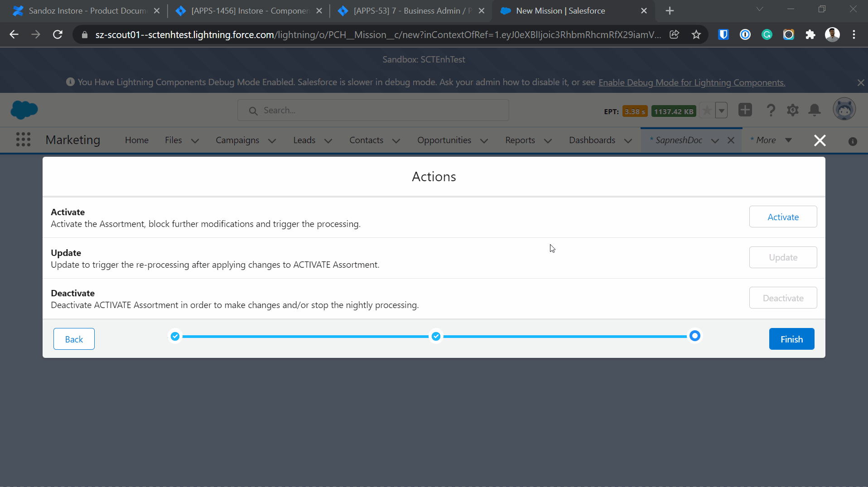Click the global actions plus icon
Viewport: 868px width, 487px height.
click(745, 110)
